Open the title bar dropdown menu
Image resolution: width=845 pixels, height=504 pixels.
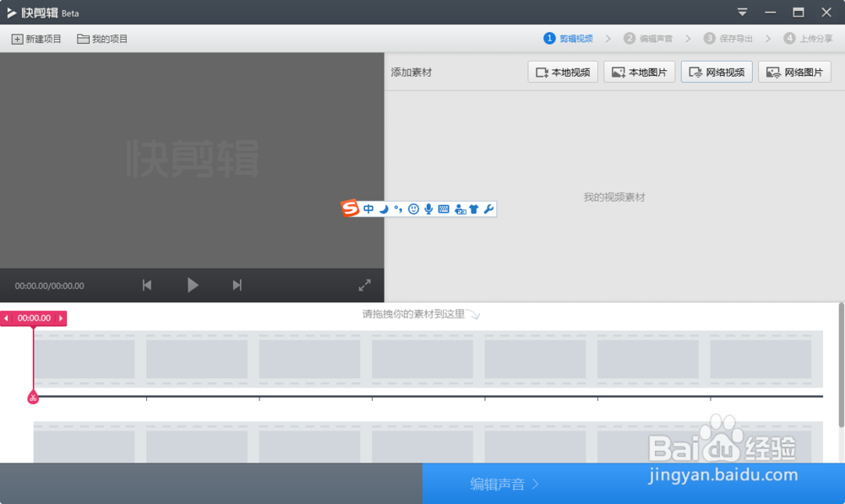point(742,12)
